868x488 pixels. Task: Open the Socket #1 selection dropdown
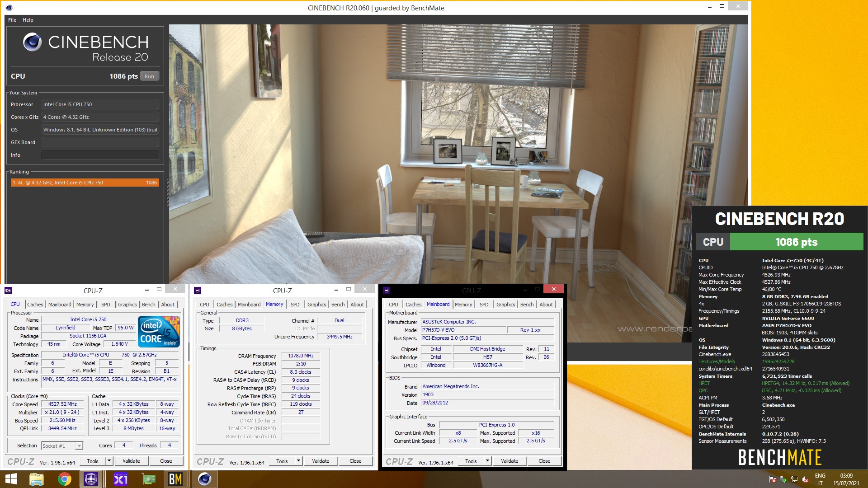[x=79, y=446]
